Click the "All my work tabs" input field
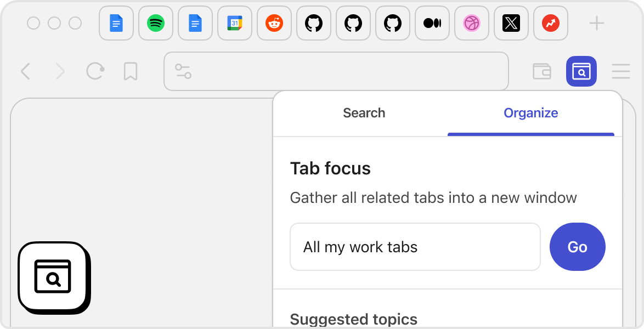 pyautogui.click(x=415, y=247)
